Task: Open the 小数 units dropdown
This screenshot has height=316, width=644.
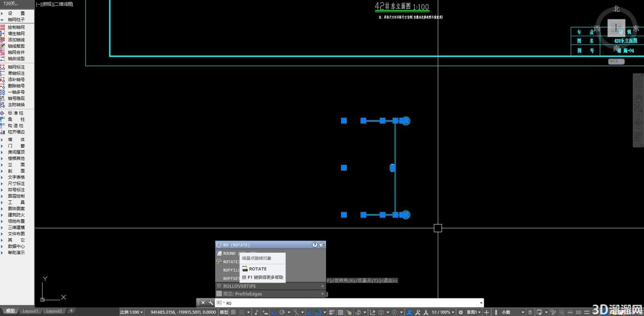Action: (513, 312)
